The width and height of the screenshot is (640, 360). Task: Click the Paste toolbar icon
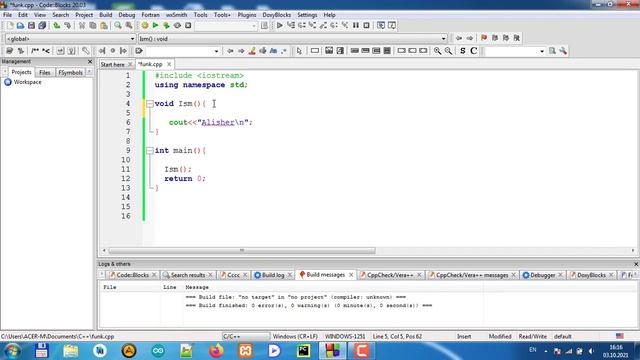coord(104,26)
